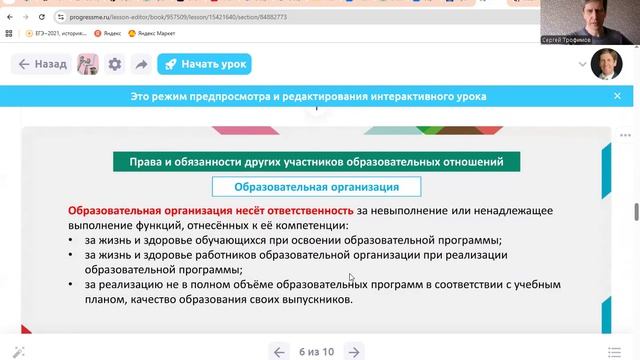Viewport: 640px width, 360px height.
Task: Go to the previous section arrow
Action: 279,352
